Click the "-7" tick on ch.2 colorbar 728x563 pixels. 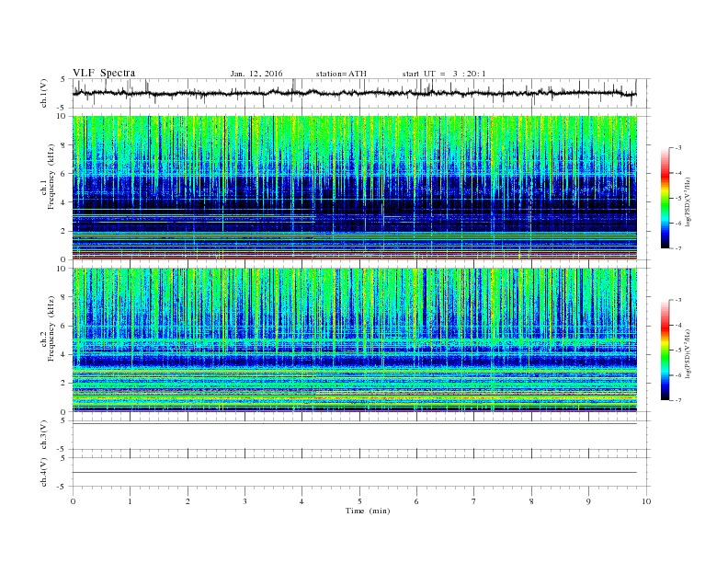tap(678, 400)
